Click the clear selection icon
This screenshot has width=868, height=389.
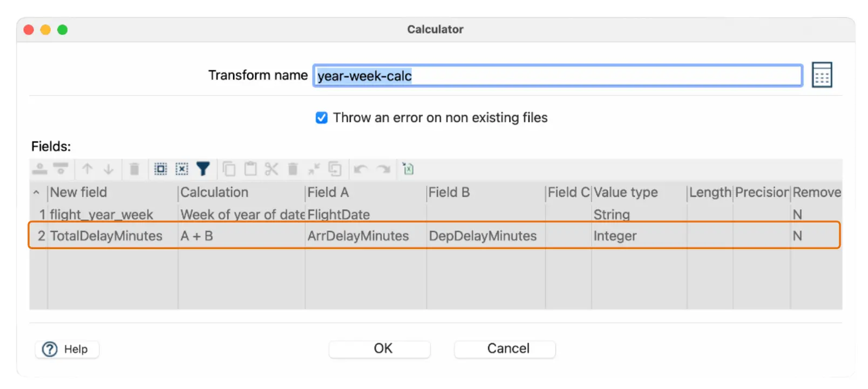pyautogui.click(x=182, y=169)
